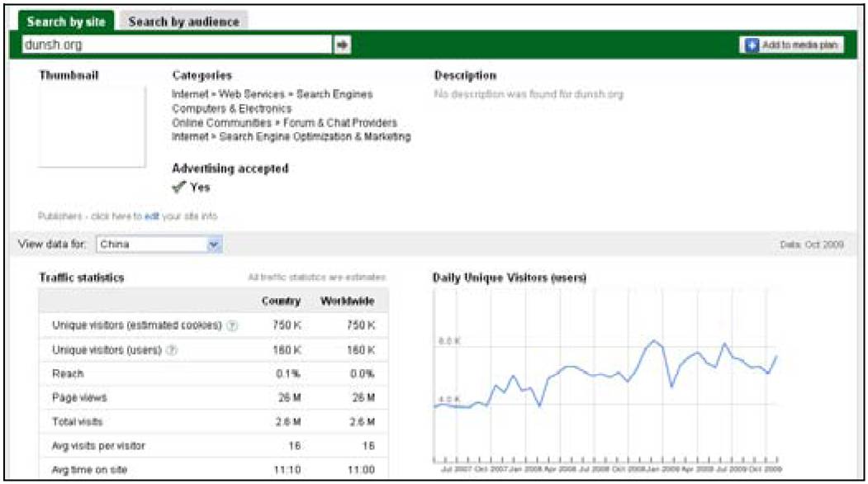Click the Page views row label
The width and height of the screenshot is (868, 484).
click(x=79, y=397)
